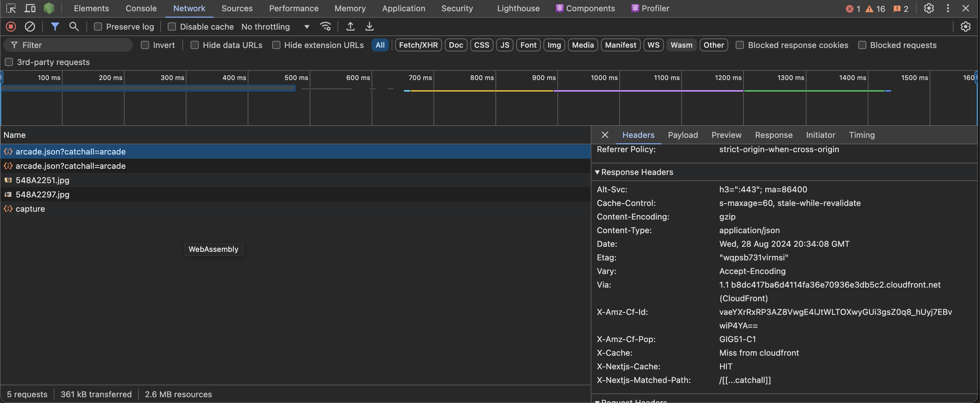Viewport: 980px width, 403px height.
Task: Open the inspect element picker tool
Action: (11, 9)
